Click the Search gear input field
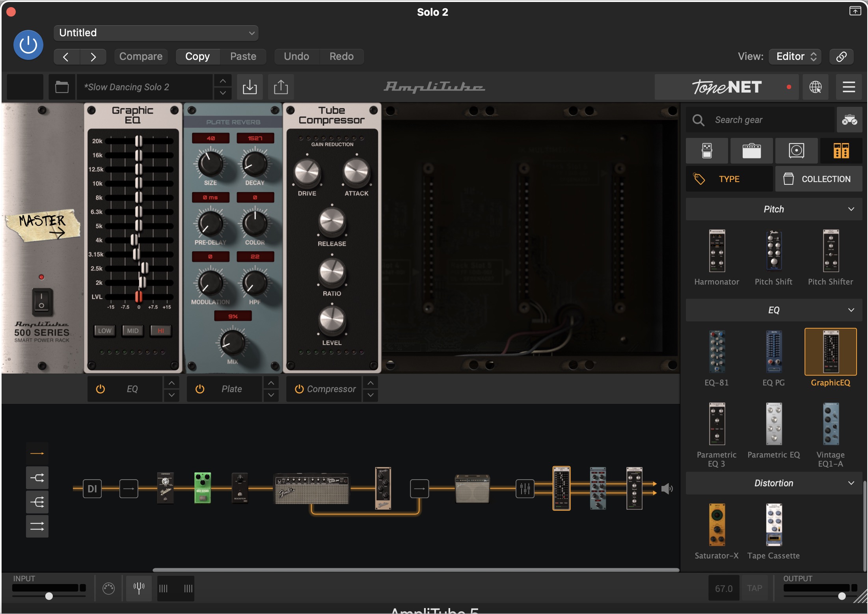Screen dimensions: 868x614 point(761,120)
